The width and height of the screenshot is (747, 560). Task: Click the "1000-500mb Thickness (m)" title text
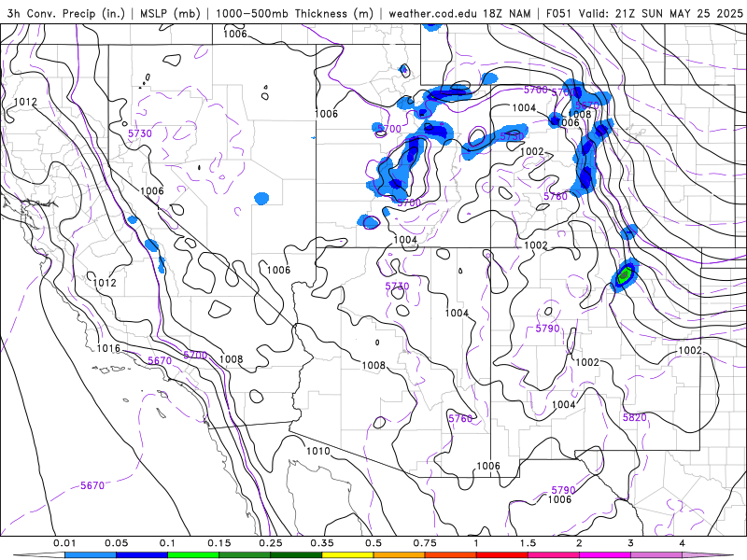[294, 13]
